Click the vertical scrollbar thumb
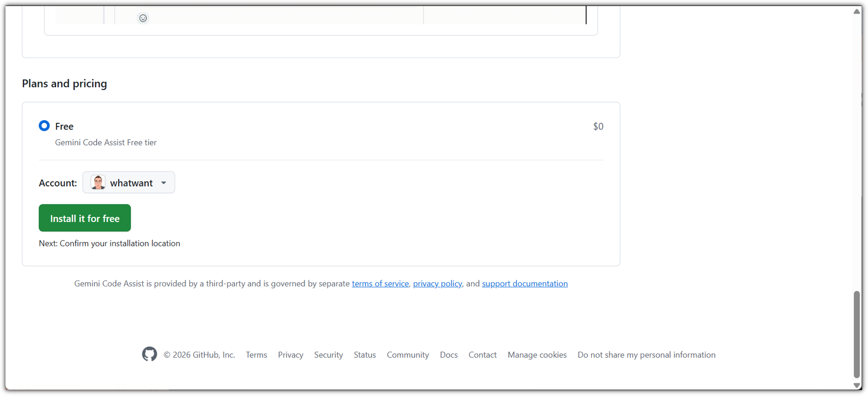Viewport: 868px width, 396px height. pos(857,334)
